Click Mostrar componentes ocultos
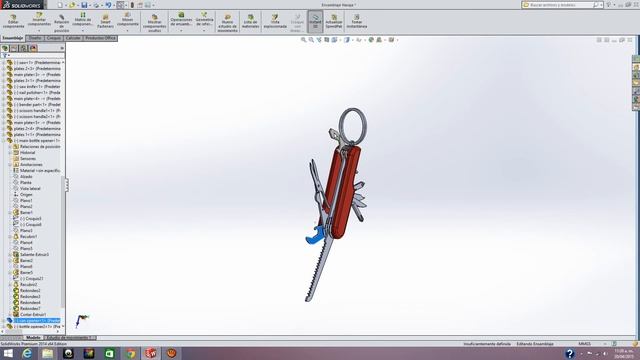Image resolution: width=640 pixels, height=360 pixels. click(155, 23)
